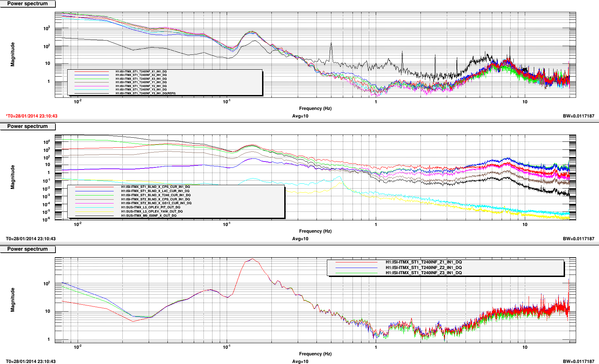Click the top plot's Power spectrum title

click(27, 3)
